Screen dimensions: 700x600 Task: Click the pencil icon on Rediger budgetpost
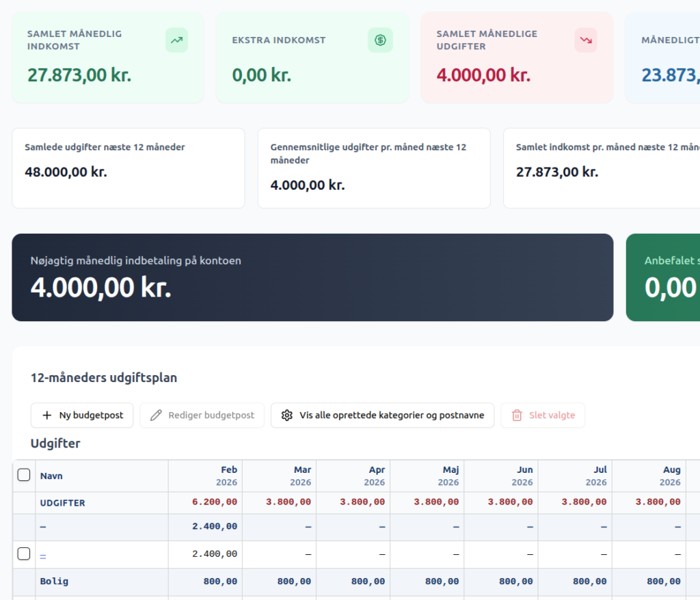tap(156, 415)
